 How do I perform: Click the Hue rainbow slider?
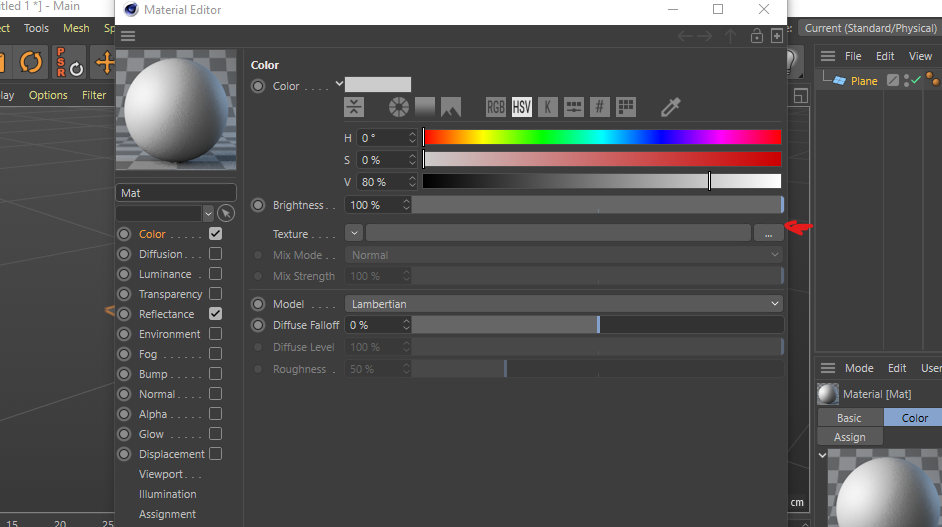click(x=602, y=137)
